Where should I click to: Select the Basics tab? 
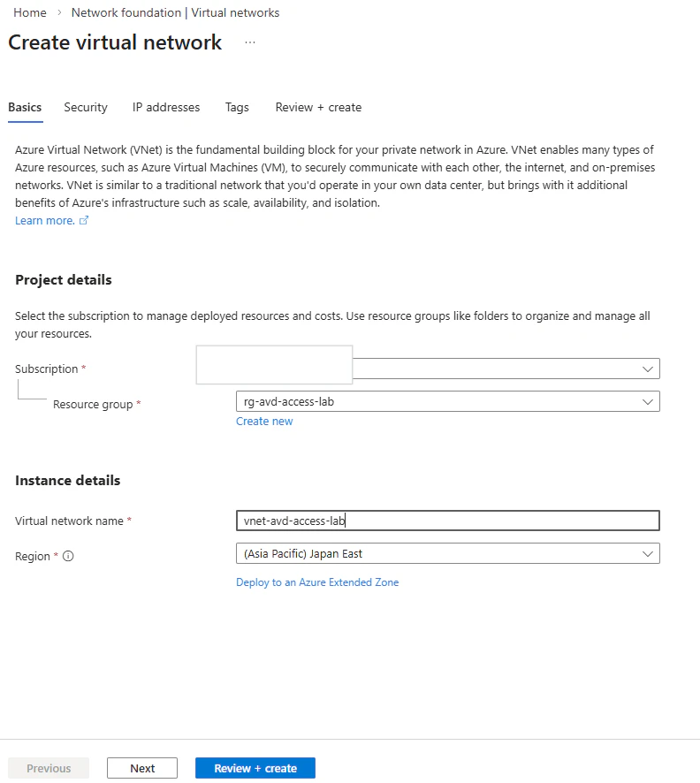pyautogui.click(x=25, y=107)
